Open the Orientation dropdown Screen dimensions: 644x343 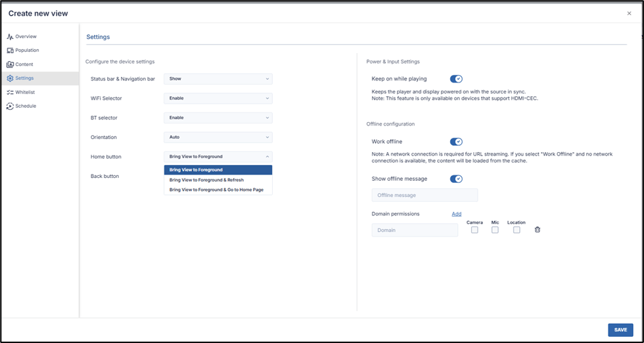[218, 137]
